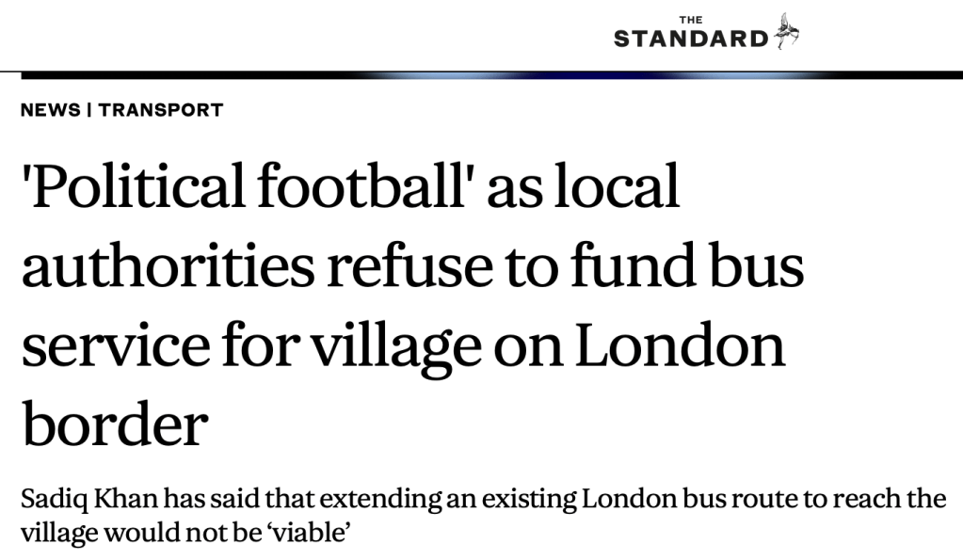Click the black divider bar below header
The image size is (963, 560).
[x=491, y=74]
